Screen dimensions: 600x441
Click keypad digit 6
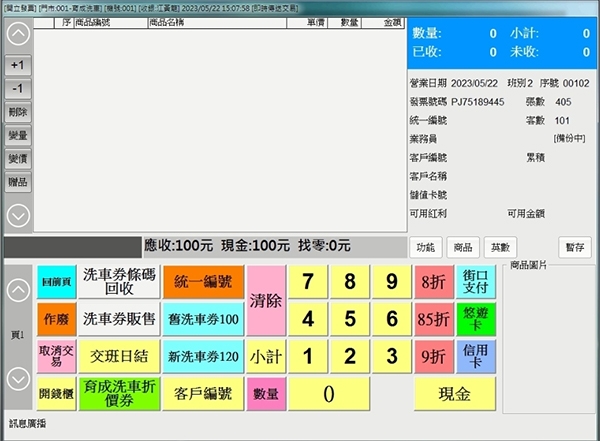tap(392, 319)
